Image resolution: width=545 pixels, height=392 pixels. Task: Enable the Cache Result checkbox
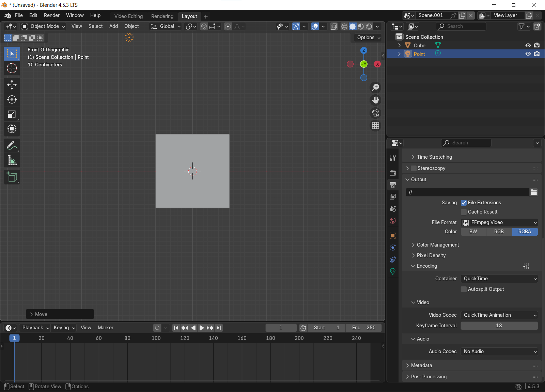pos(464,212)
